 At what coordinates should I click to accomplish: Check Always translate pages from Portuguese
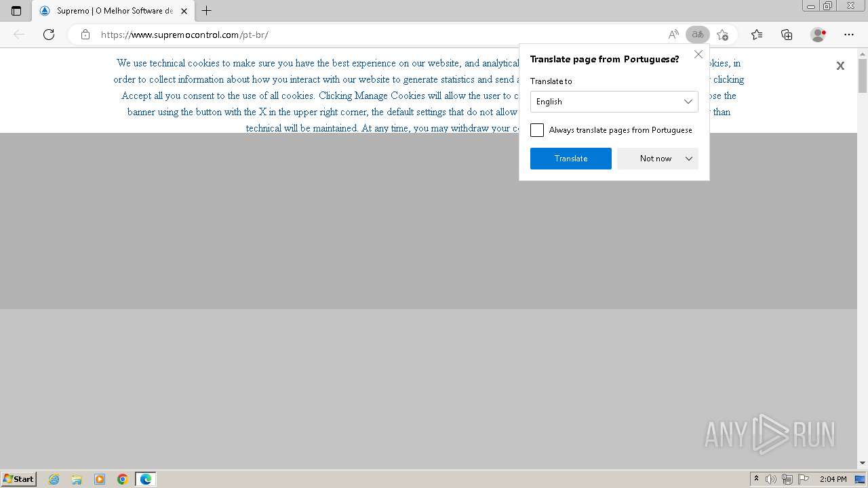point(537,130)
